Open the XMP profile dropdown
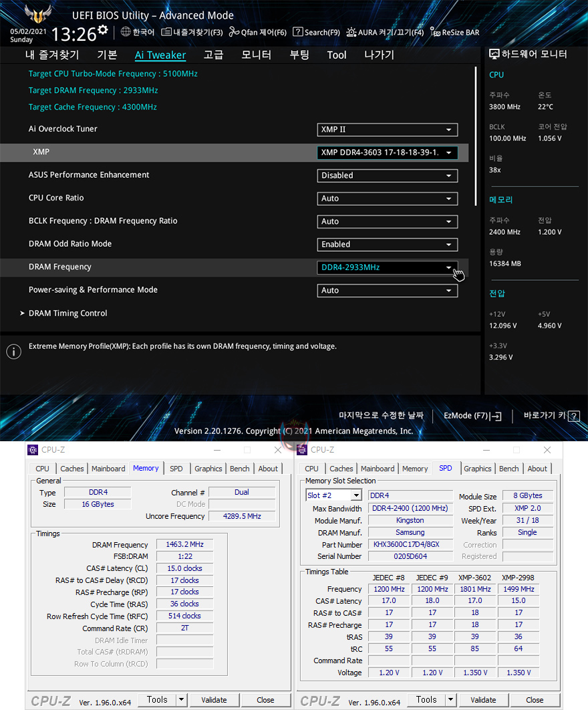 click(388, 152)
